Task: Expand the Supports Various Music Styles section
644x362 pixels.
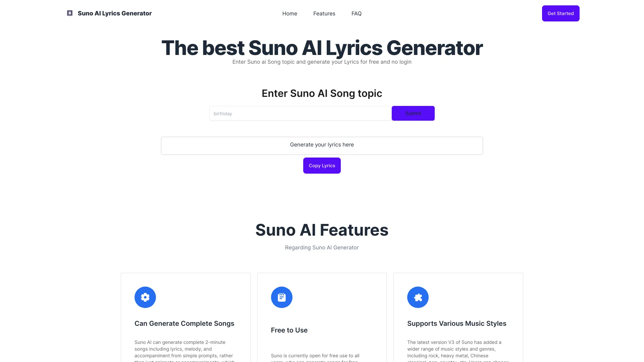Action: [x=457, y=323]
